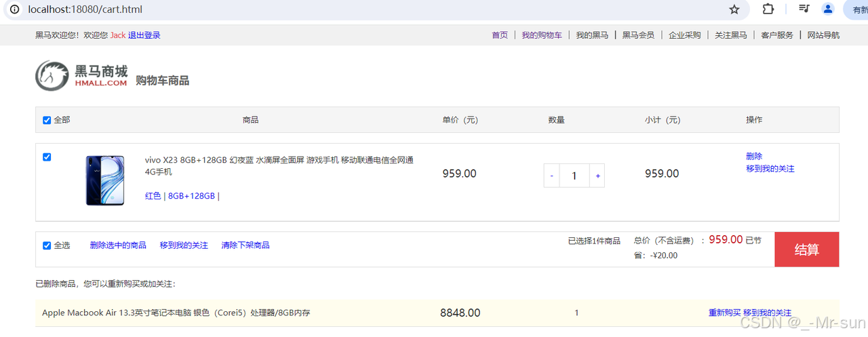Open 我的购物车 in the top navigation

[x=542, y=35]
